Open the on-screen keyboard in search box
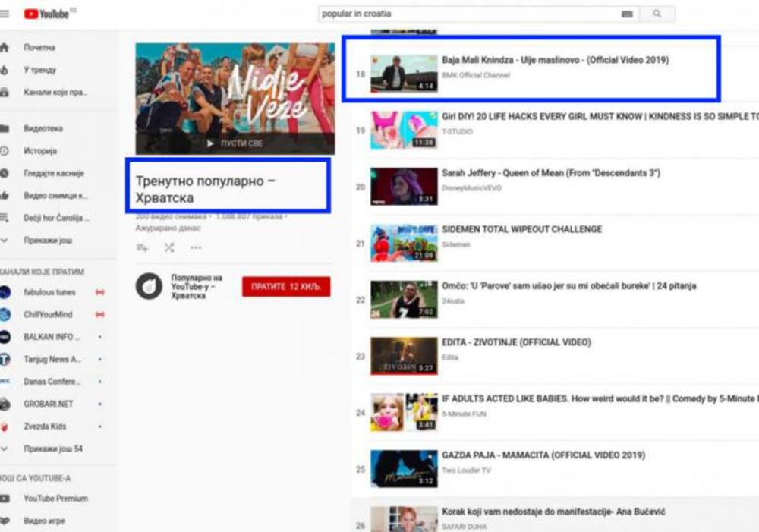 click(626, 14)
